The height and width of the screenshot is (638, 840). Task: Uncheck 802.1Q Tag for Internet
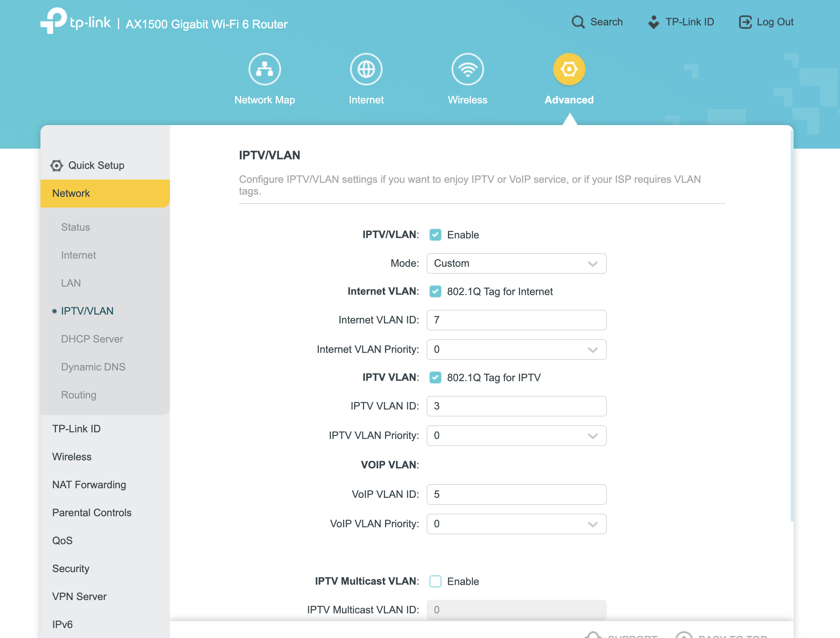[435, 291]
